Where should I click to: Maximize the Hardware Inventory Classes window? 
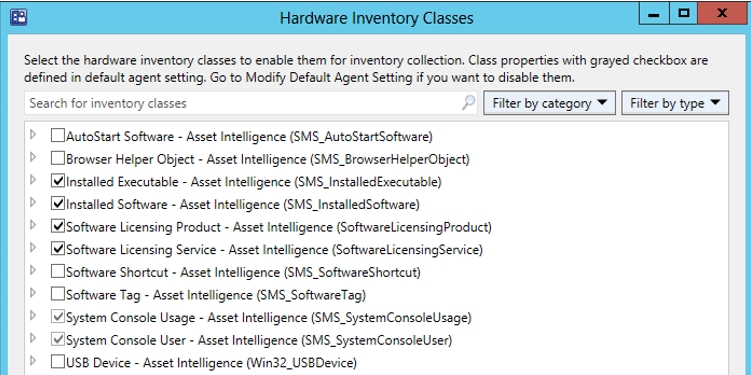pos(683,13)
